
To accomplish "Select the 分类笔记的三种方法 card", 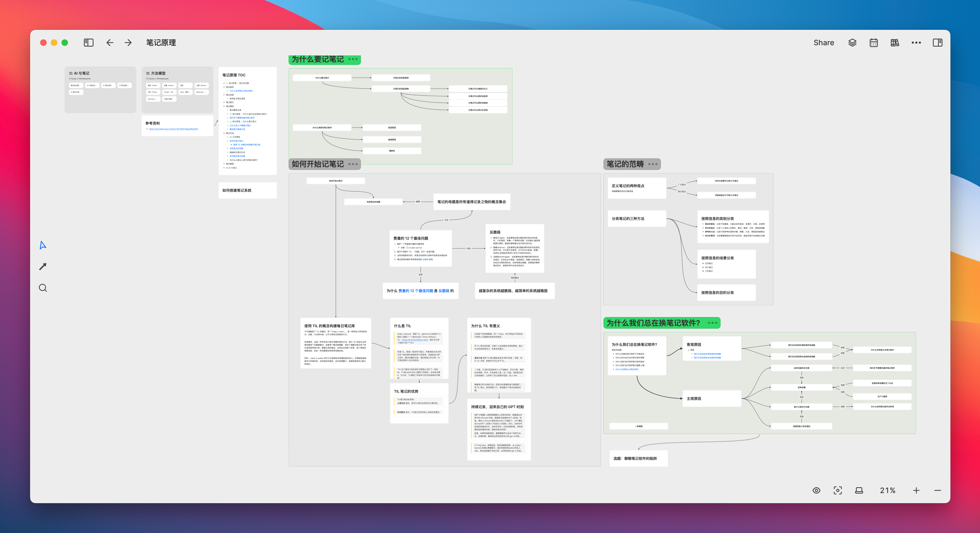I will (637, 219).
